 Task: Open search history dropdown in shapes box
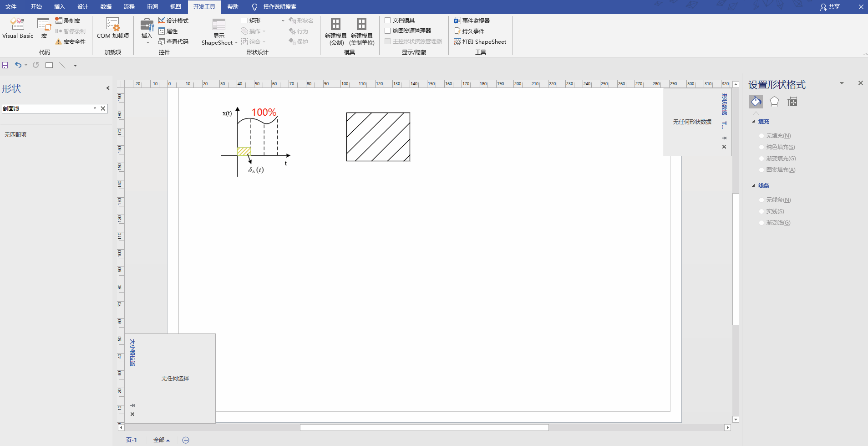click(x=95, y=108)
